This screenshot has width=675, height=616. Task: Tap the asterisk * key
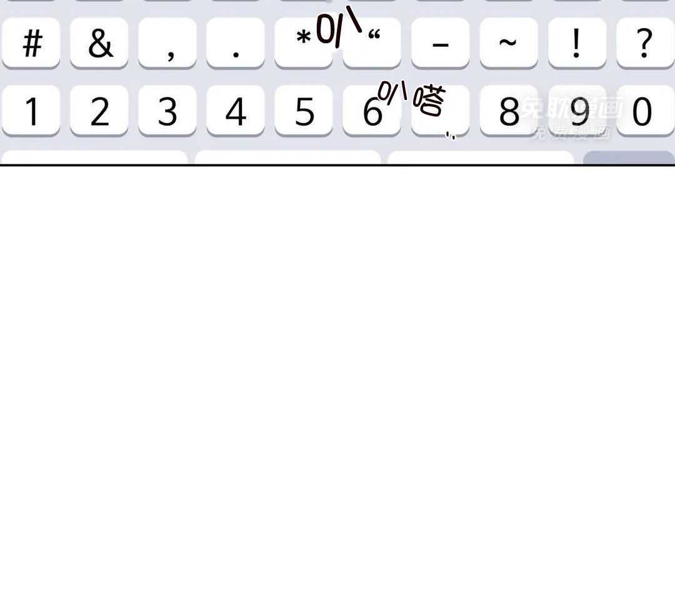tap(304, 43)
